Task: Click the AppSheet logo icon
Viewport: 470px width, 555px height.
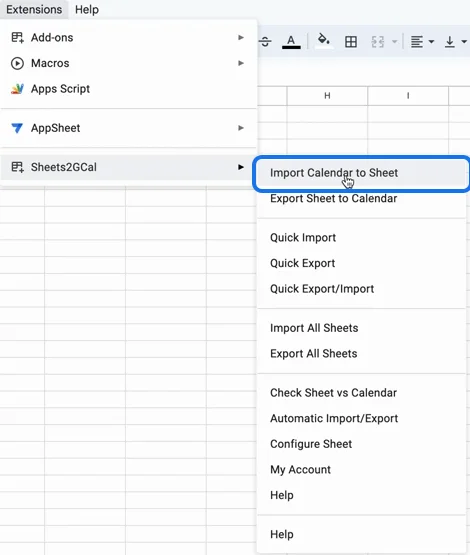Action: point(17,128)
